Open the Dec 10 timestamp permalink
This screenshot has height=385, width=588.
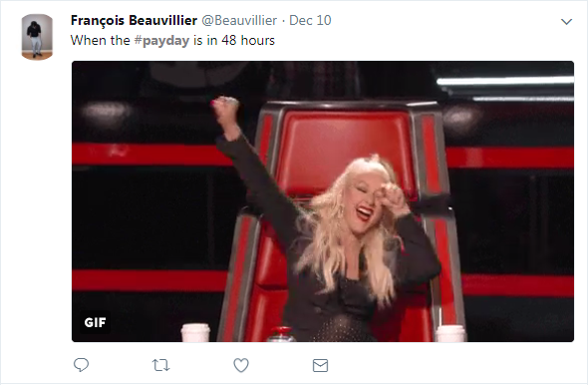[310, 20]
